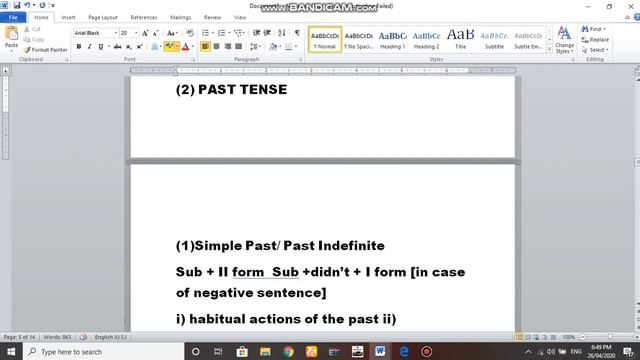Toggle Underline formatting
The height and width of the screenshot is (360, 640).
click(100, 47)
